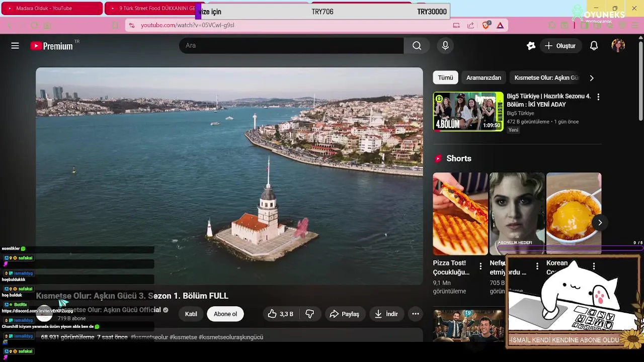Click the magnifier search button

click(417, 46)
